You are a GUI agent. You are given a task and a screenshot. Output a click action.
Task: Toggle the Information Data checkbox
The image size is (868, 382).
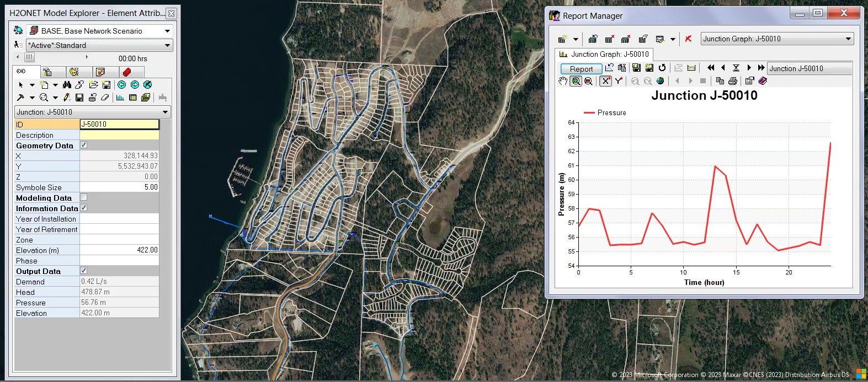pos(84,208)
